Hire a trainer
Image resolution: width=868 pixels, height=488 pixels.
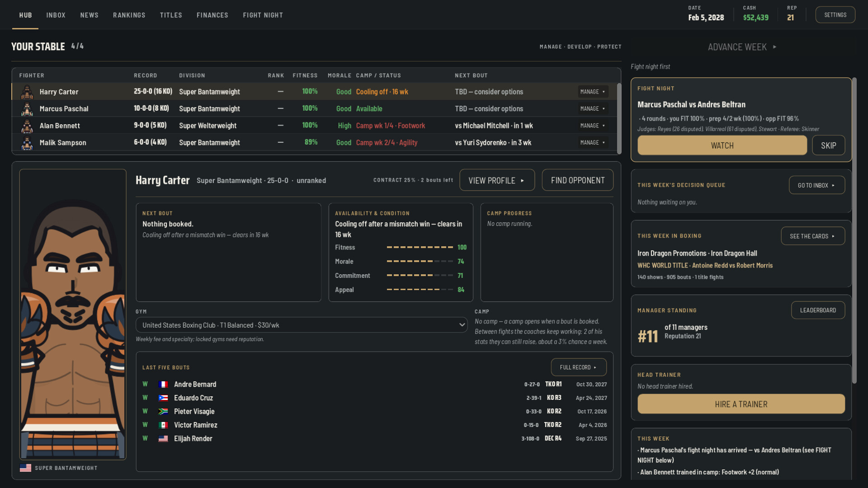click(741, 404)
